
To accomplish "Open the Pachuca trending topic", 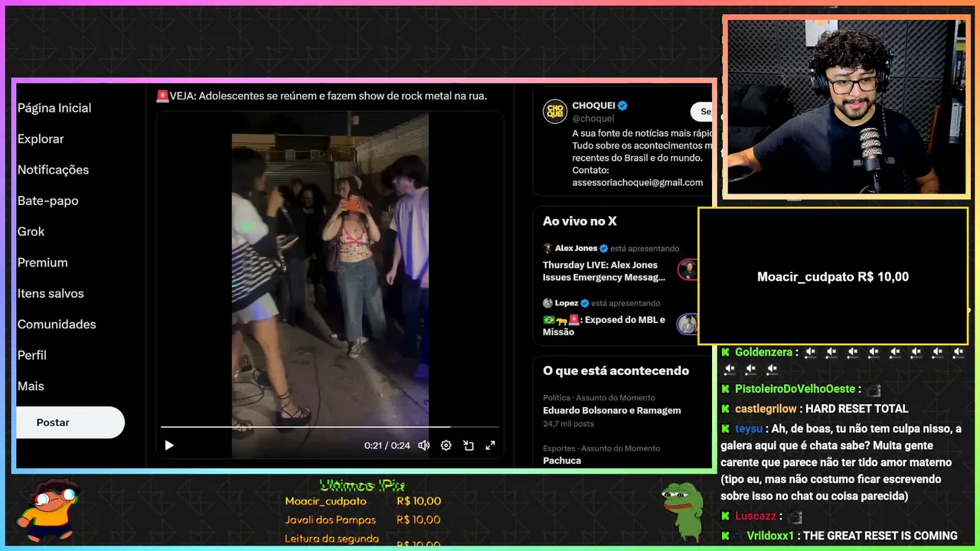I will 562,461.
